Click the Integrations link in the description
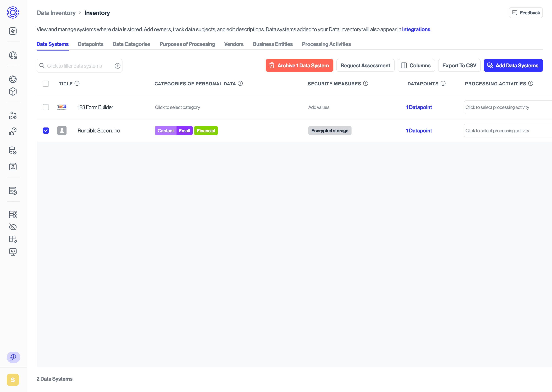This screenshot has height=392, width=552. pos(416,29)
